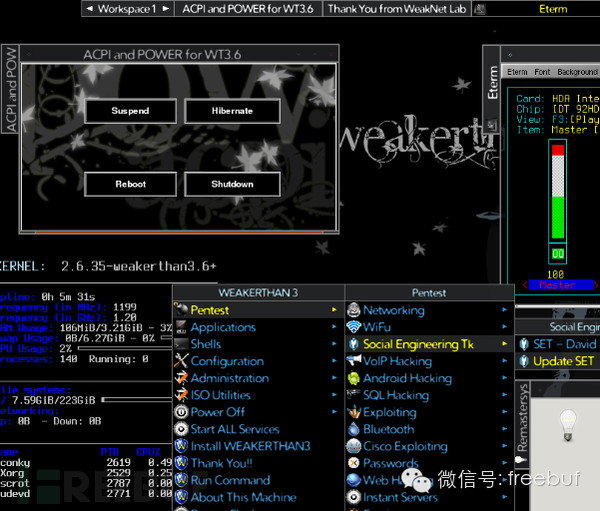The image size is (600, 511).
Task: Click Instant Servers icon
Action: click(354, 497)
